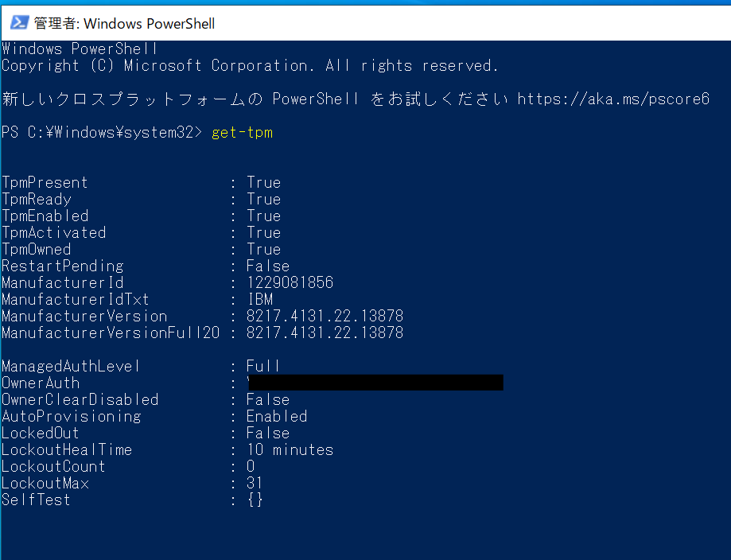This screenshot has height=560, width=731.
Task: Click the ManufacturerVersion value 8217.4131.22.13878
Action: coord(325,316)
